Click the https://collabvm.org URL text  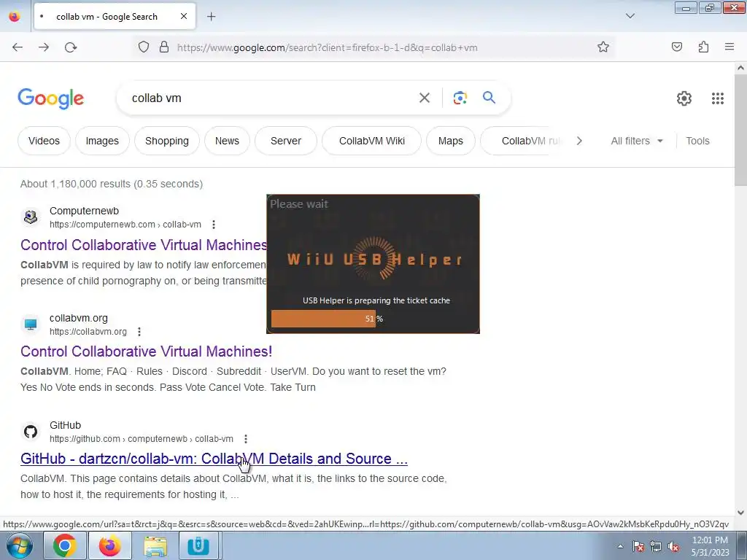tap(88, 332)
